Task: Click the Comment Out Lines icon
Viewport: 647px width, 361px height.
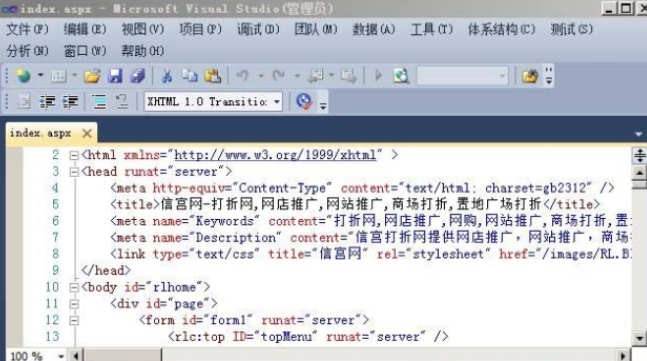Action: coord(99,101)
